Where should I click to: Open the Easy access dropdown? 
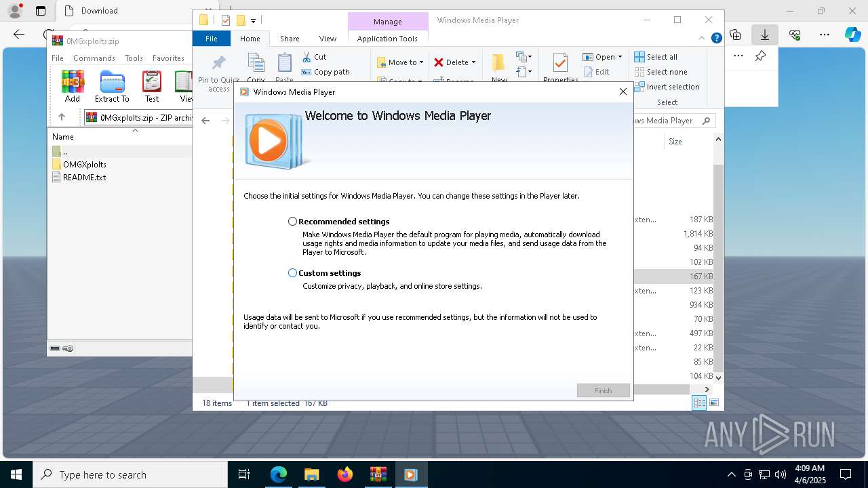point(524,71)
